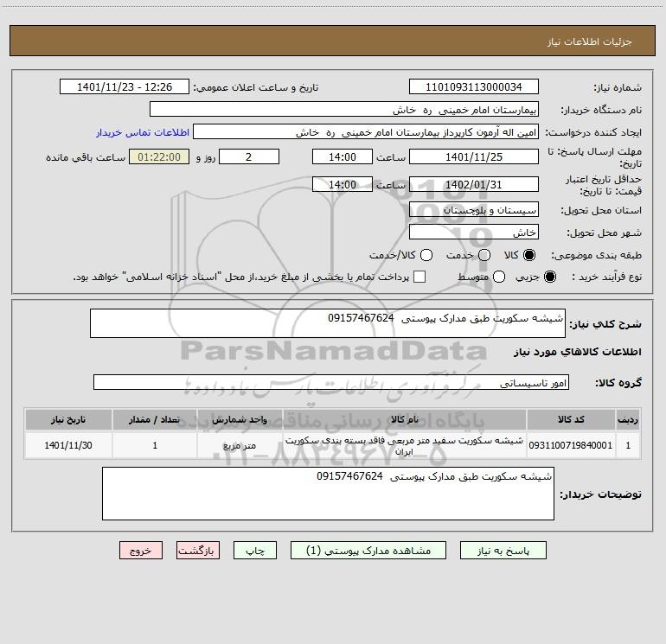
Task: Select جزیی purchase process radio
Action: click(550, 277)
